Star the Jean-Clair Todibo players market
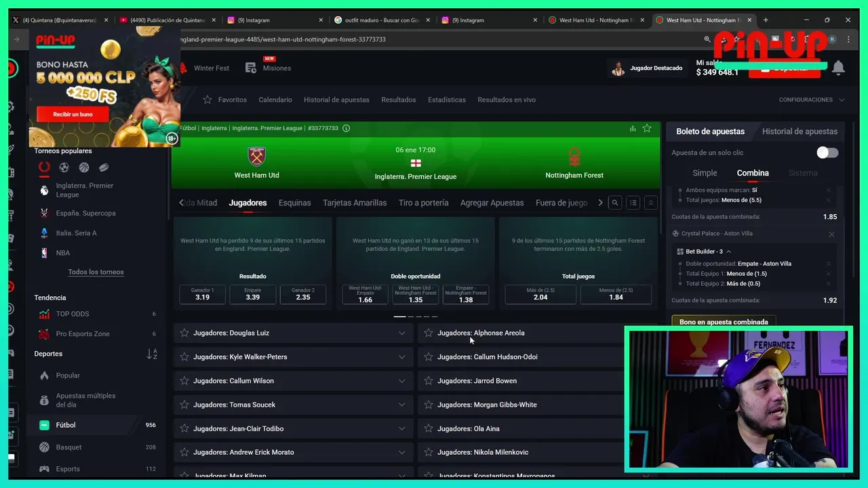The width and height of the screenshot is (868, 488). [184, 428]
